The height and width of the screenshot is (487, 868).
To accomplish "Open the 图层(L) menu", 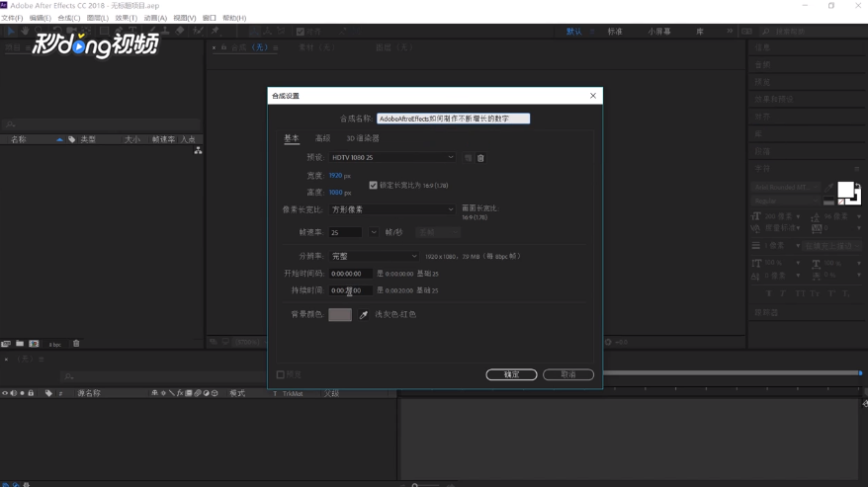I will (98, 18).
